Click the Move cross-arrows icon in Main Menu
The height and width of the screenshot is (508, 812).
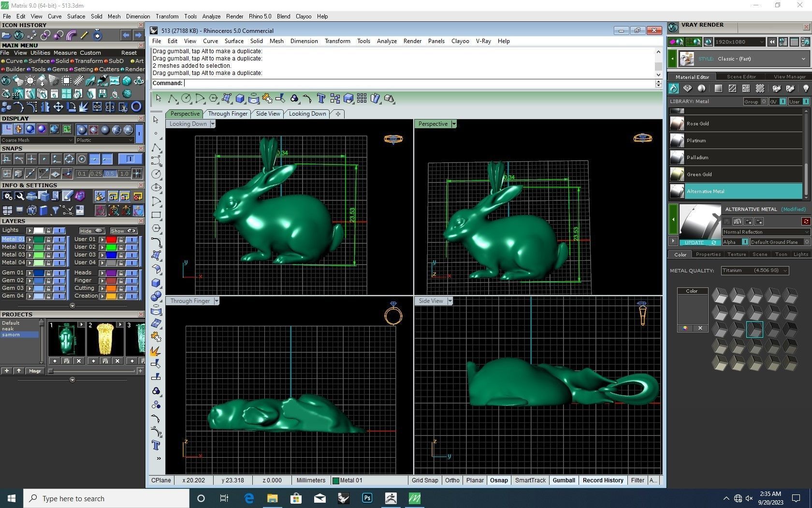(x=58, y=107)
